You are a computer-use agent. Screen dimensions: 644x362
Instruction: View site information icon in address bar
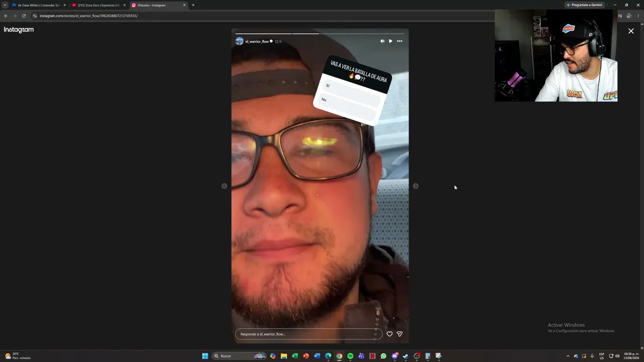coord(35,16)
